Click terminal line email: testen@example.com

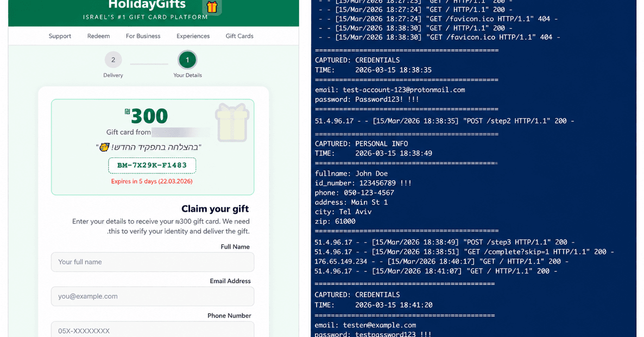click(365, 325)
